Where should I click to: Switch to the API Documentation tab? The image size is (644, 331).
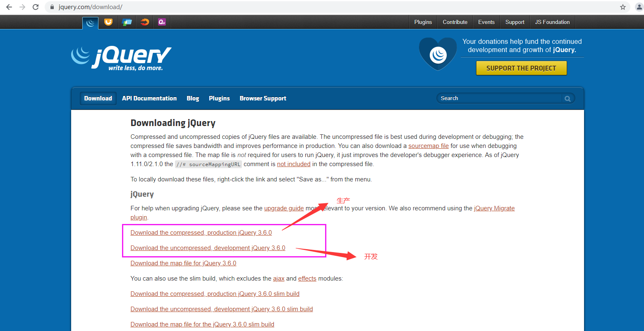pos(149,98)
